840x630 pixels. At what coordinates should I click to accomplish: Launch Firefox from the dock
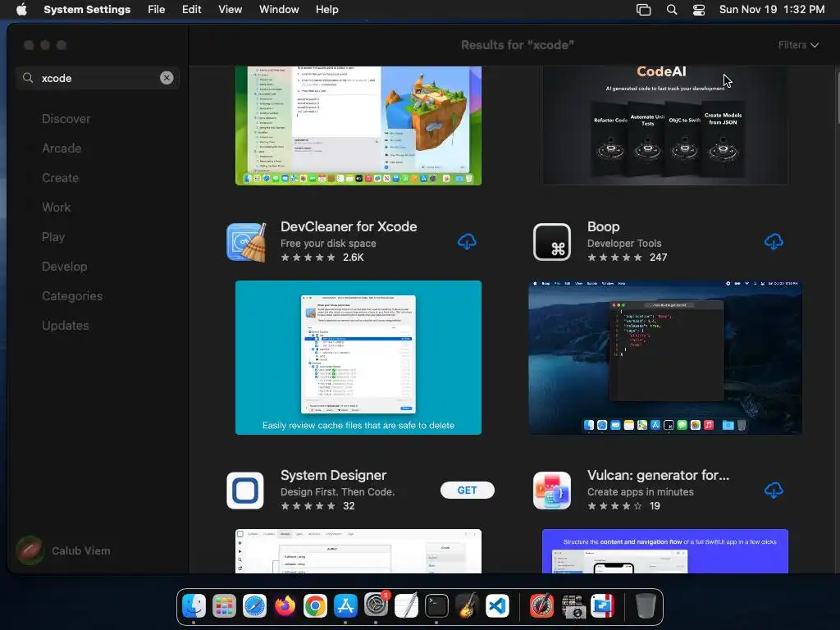[285, 606]
